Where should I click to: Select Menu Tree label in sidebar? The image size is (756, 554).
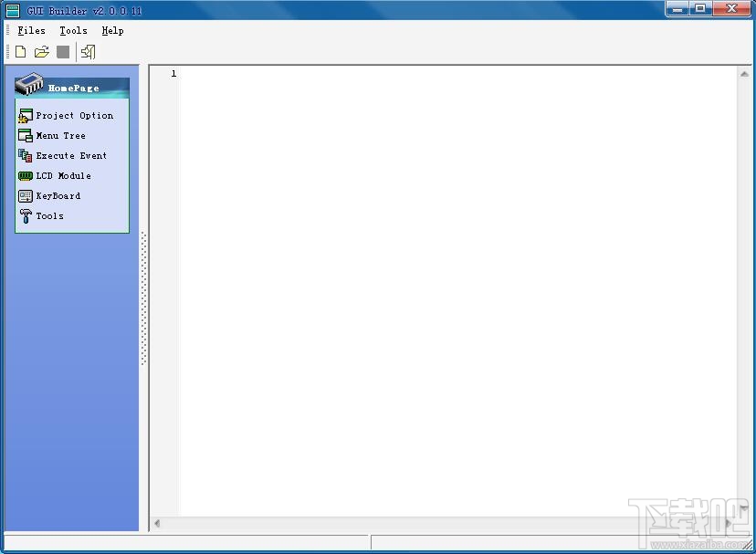(61, 136)
